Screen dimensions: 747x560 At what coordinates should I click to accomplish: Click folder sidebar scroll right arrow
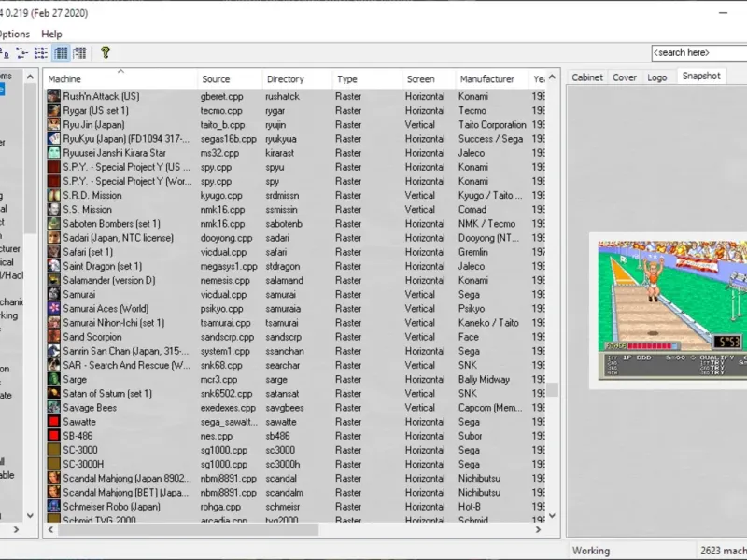click(x=16, y=529)
